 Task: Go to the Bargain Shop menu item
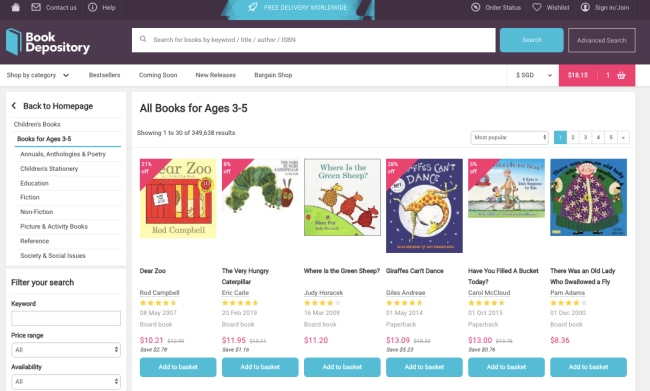click(x=273, y=75)
